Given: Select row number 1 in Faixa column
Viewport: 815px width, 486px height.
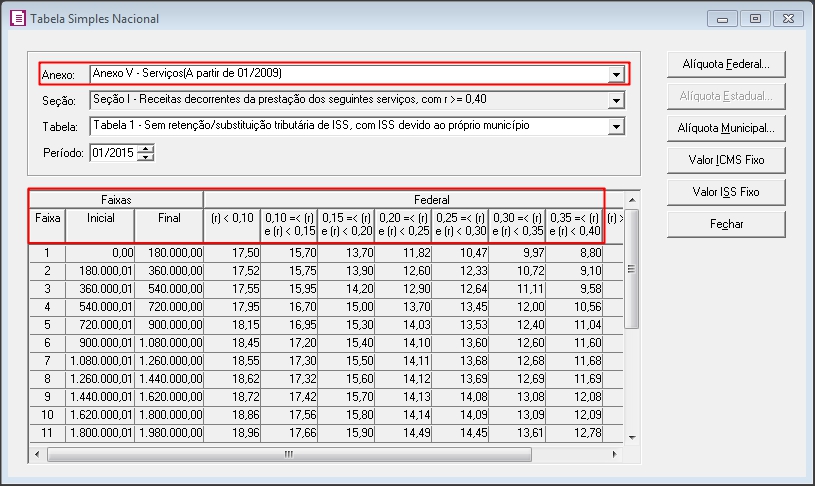Looking at the screenshot, I should coord(47,253).
